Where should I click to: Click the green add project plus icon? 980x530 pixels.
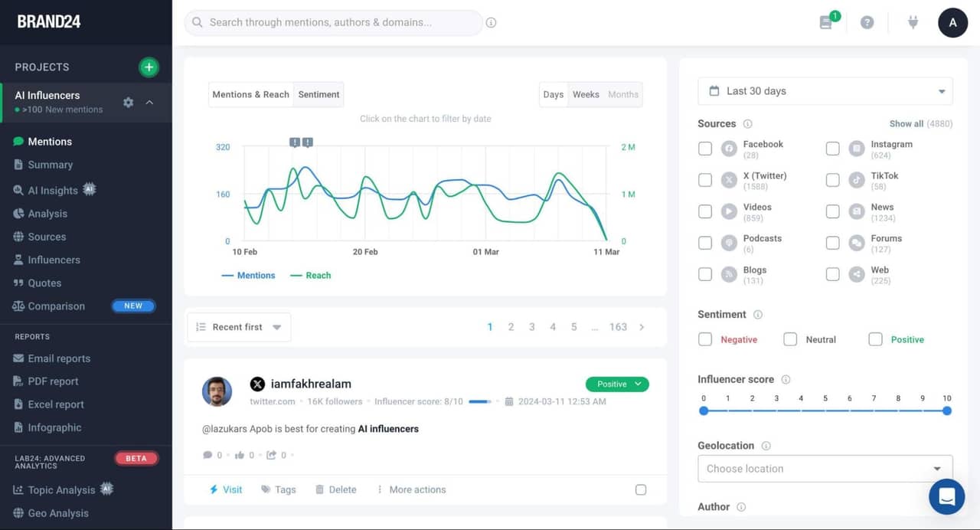149,67
